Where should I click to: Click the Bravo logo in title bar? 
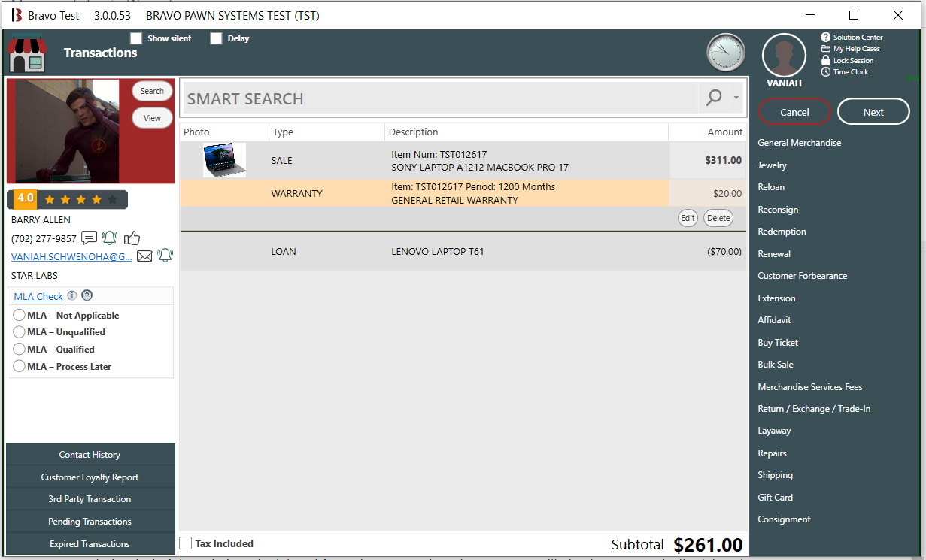pos(16,15)
